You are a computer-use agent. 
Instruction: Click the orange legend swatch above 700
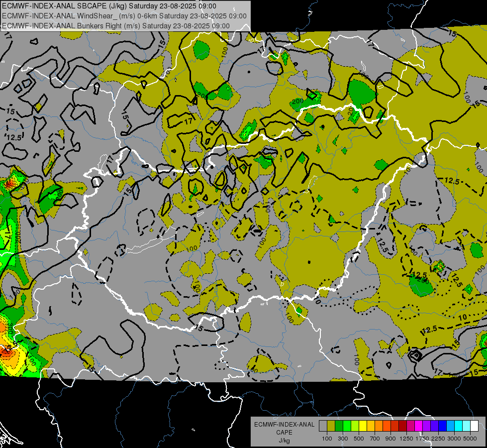379,426
